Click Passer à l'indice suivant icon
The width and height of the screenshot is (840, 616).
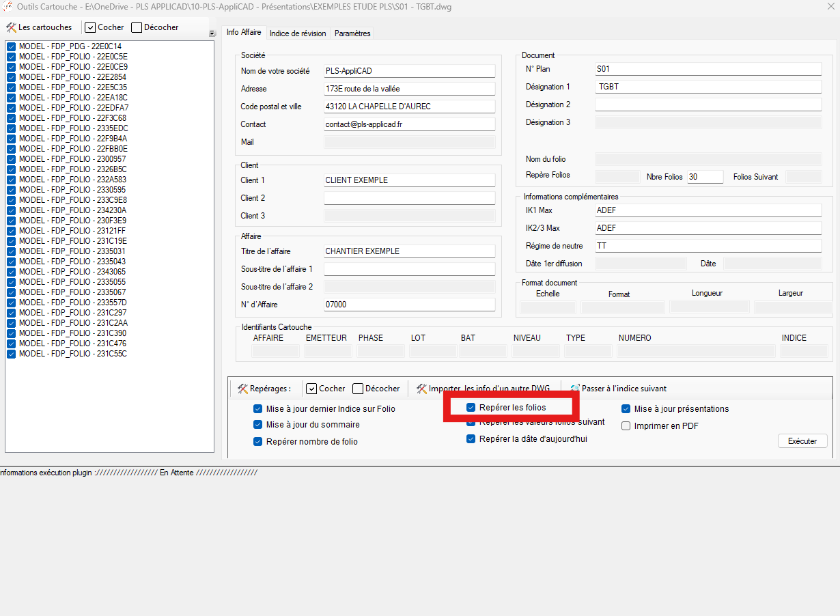(574, 389)
